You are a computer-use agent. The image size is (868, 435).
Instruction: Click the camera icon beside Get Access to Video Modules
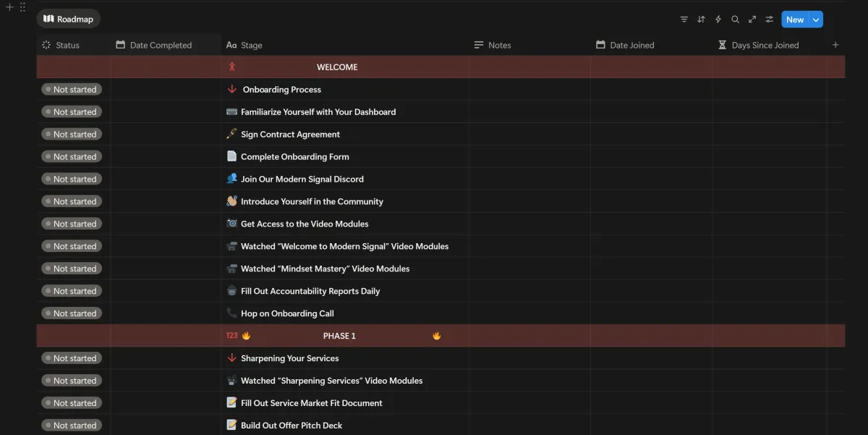point(231,224)
